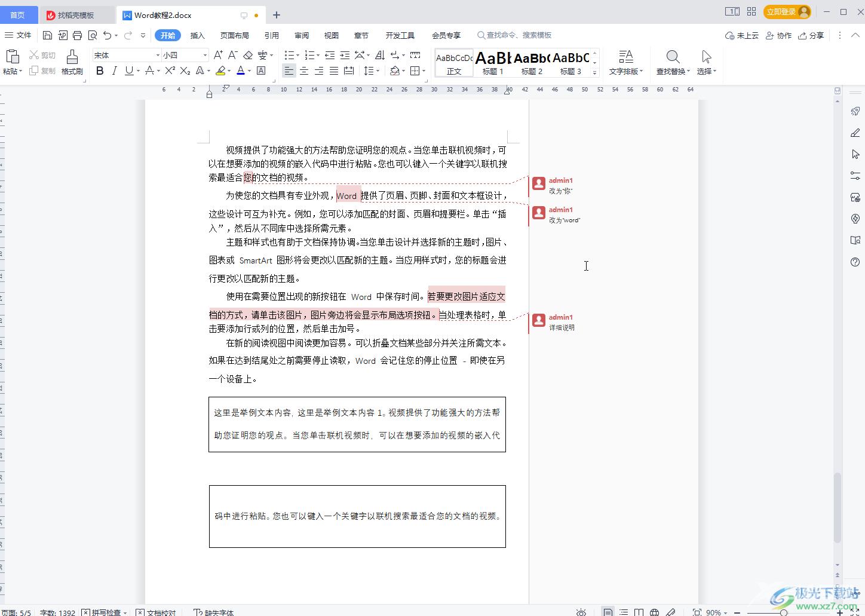Click the help question-mark icon in sidebar
The width and height of the screenshot is (865, 616).
click(855, 262)
